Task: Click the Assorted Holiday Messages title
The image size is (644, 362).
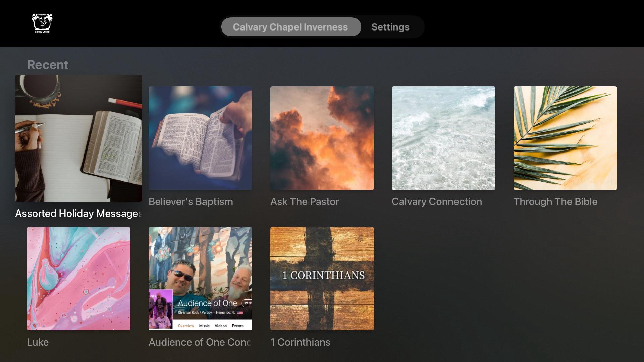Action: point(78,214)
